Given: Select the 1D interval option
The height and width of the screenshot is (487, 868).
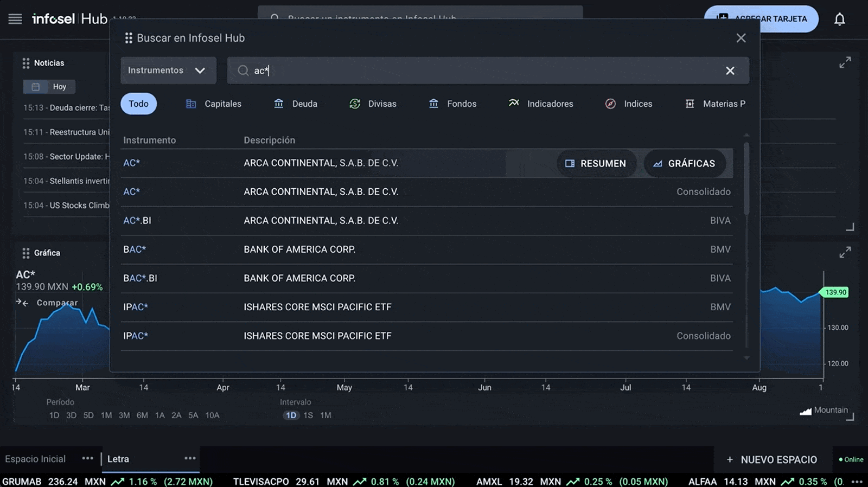Looking at the screenshot, I should click(x=291, y=415).
